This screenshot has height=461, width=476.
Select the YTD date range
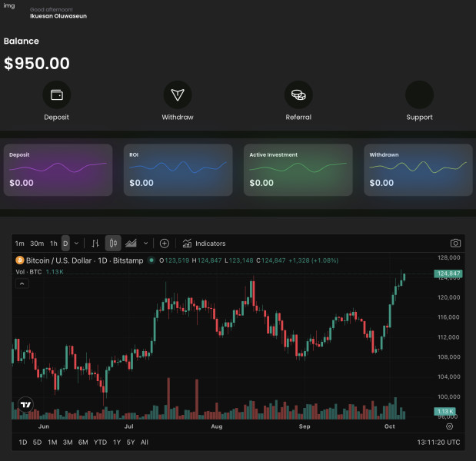[100, 442]
